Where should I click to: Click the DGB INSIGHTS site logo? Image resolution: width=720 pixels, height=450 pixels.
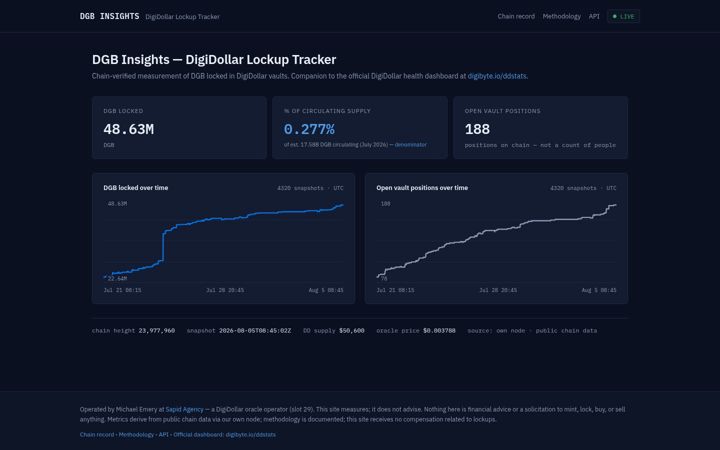109,16
